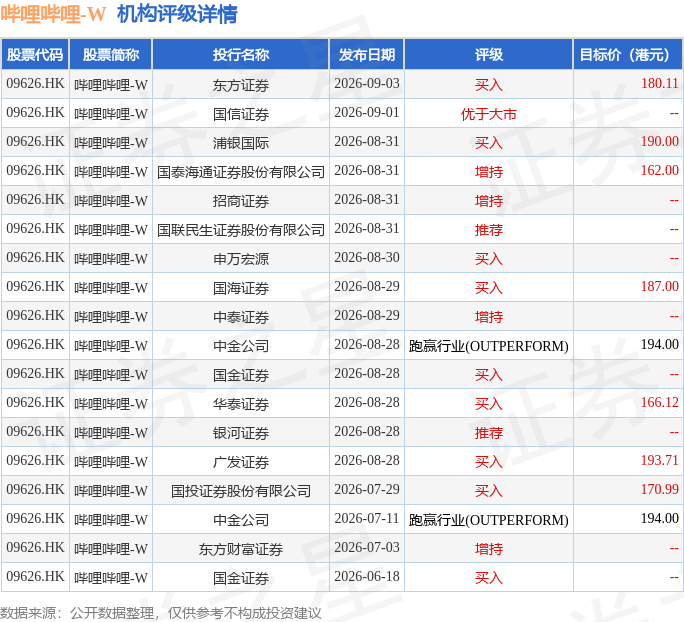Click the 招商证券 institution name
Viewport: 684px width, 622px height.
coord(241,201)
